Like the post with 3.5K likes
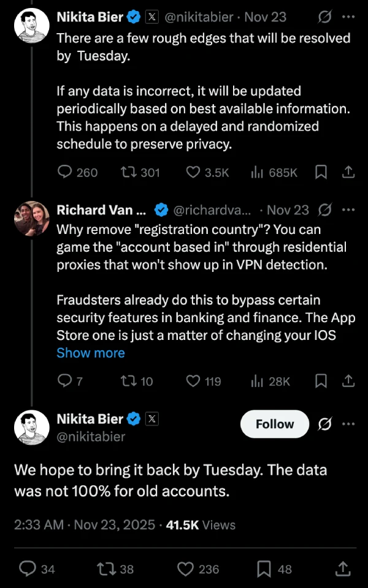The image size is (368, 588). coord(194,172)
